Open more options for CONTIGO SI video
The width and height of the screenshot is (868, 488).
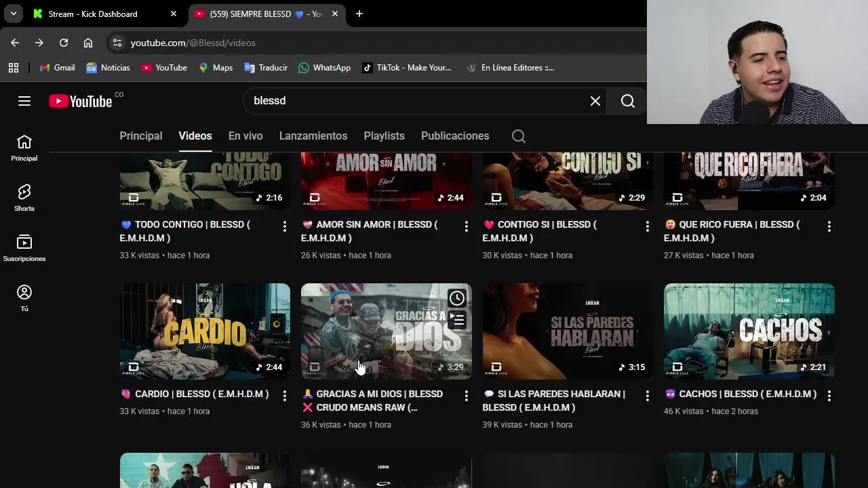[x=648, y=226]
